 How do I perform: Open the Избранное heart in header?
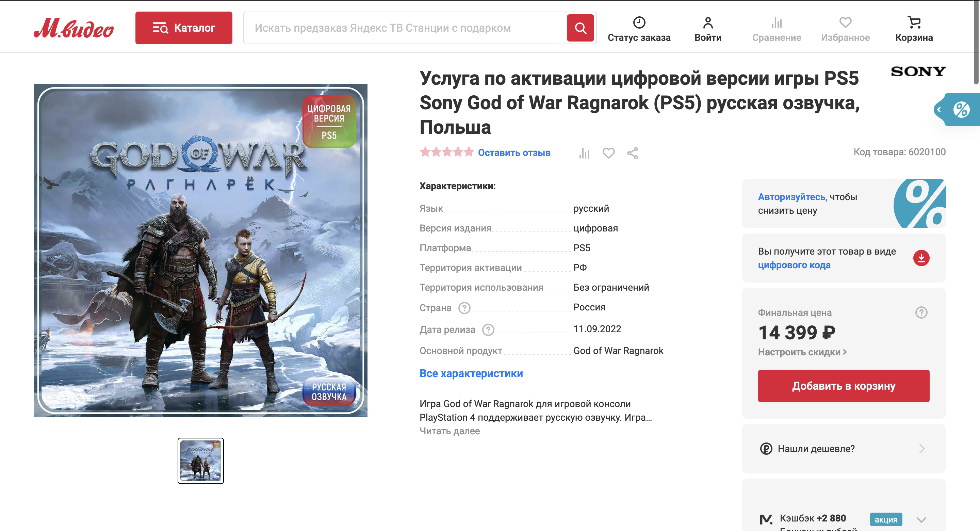click(845, 22)
